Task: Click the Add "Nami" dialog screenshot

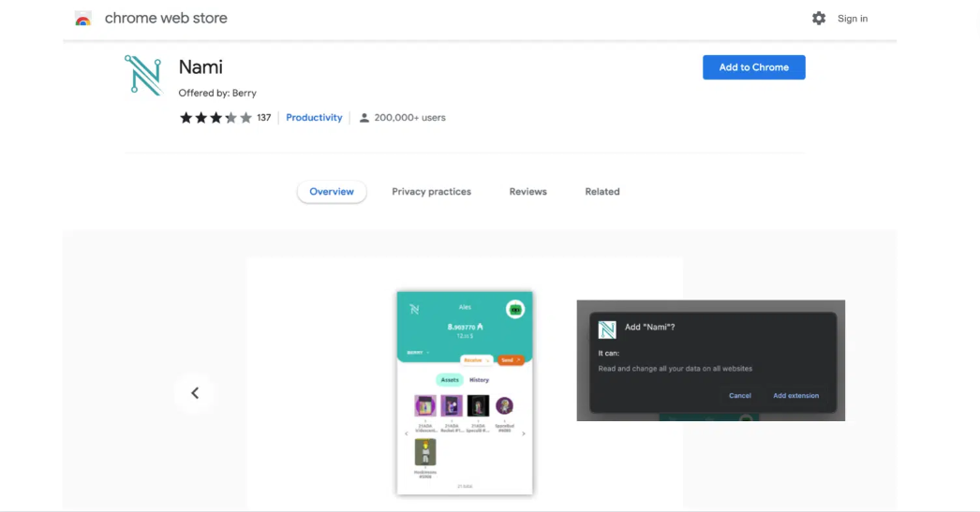Action: [710, 360]
